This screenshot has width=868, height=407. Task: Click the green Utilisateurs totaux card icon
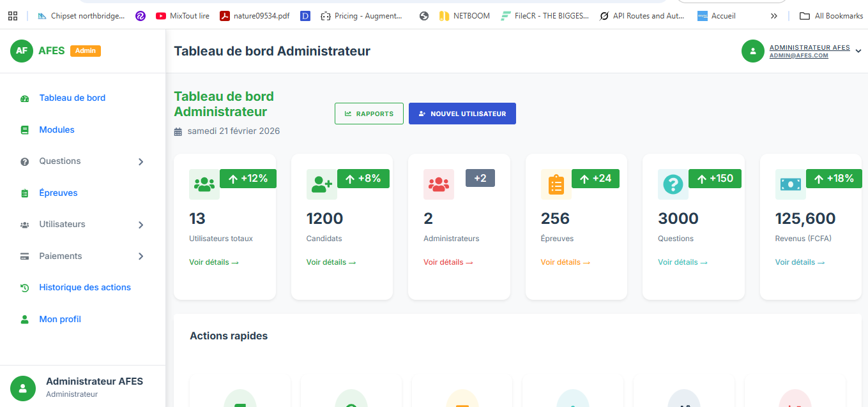coord(204,184)
